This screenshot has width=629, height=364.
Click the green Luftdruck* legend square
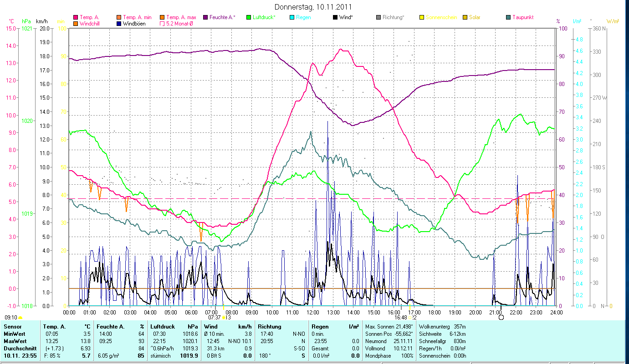pos(248,17)
